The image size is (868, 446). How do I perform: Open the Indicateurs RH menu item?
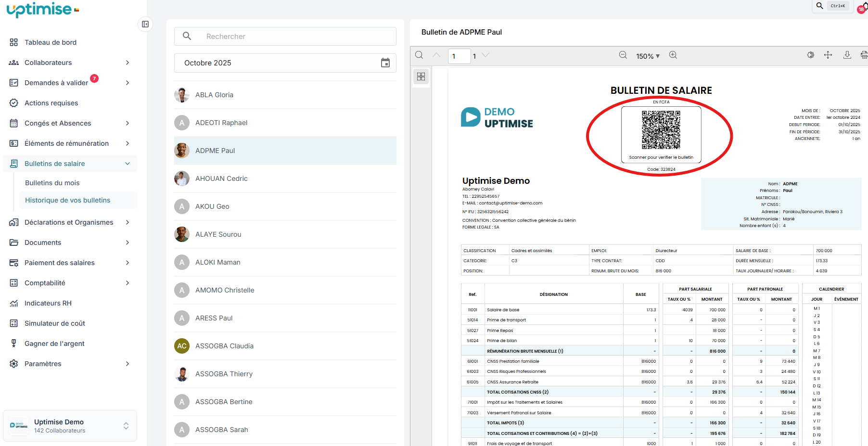coord(48,303)
